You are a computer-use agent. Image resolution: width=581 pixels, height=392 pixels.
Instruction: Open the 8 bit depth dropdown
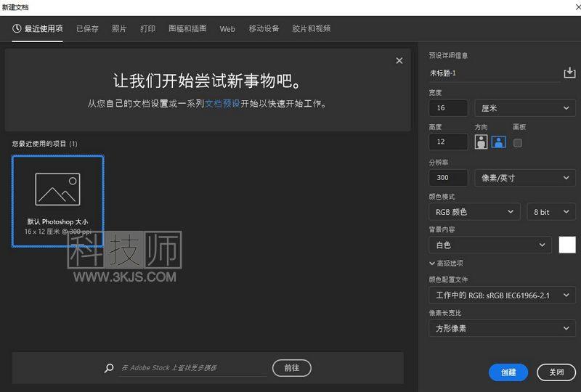tap(551, 212)
